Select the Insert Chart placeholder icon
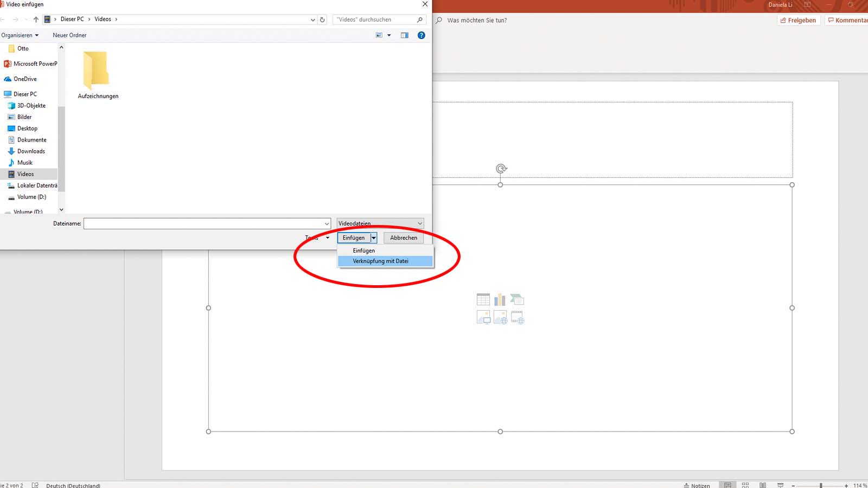868x488 pixels. pos(500,299)
